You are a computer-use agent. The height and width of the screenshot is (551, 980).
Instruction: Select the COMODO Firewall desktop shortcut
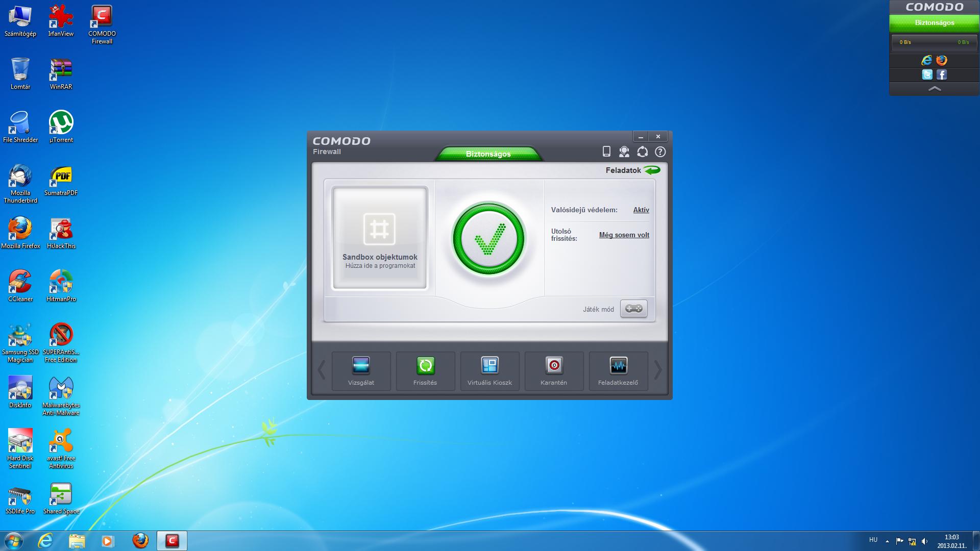pos(102,24)
